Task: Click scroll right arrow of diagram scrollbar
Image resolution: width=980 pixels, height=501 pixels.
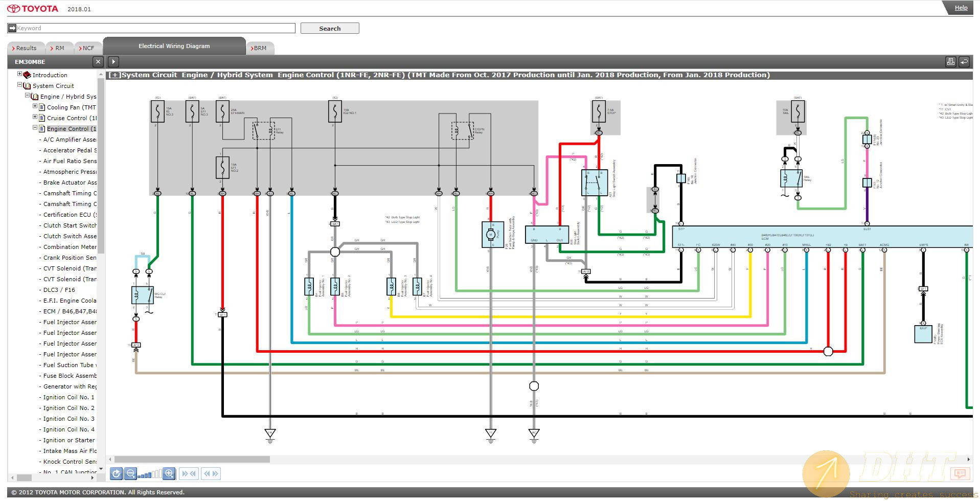Action: [968, 459]
